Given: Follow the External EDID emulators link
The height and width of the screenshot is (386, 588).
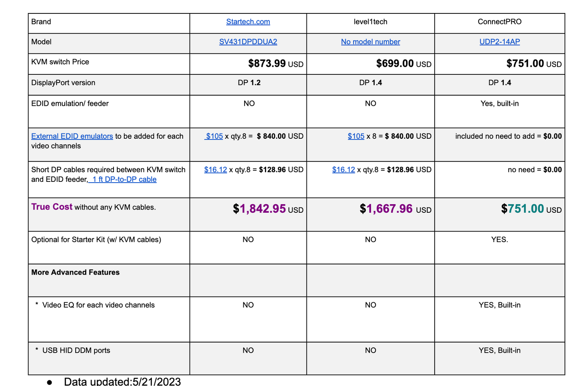Looking at the screenshot, I should 72,136.
